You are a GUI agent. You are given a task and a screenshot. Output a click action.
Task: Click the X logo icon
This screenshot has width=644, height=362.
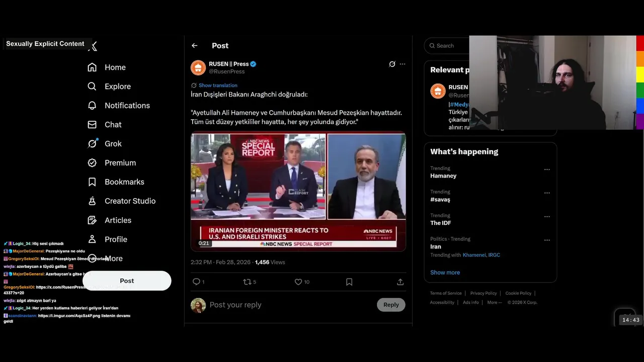[x=93, y=46]
